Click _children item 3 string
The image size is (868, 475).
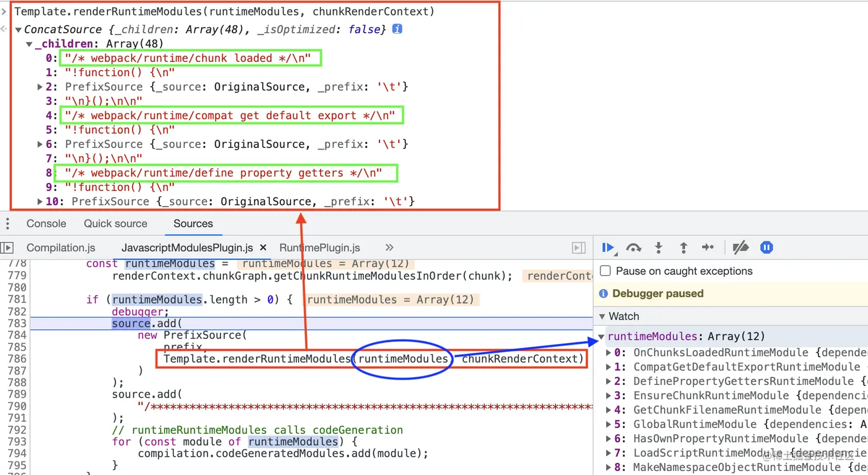(x=103, y=101)
